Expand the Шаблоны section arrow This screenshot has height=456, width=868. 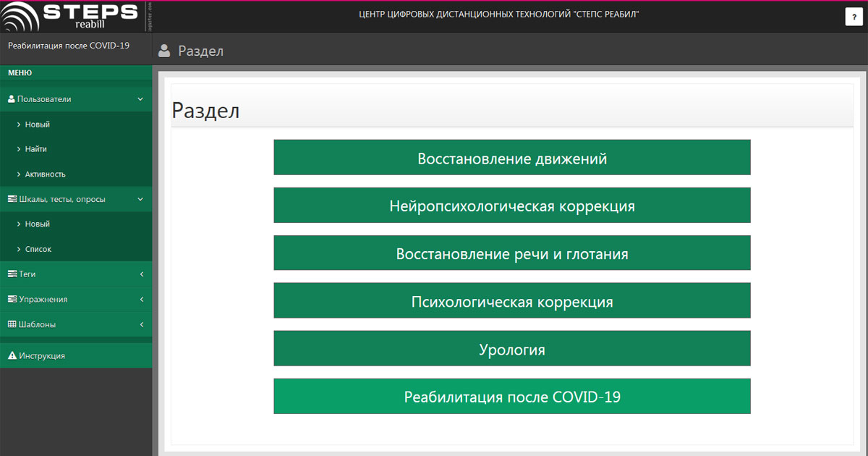[141, 324]
